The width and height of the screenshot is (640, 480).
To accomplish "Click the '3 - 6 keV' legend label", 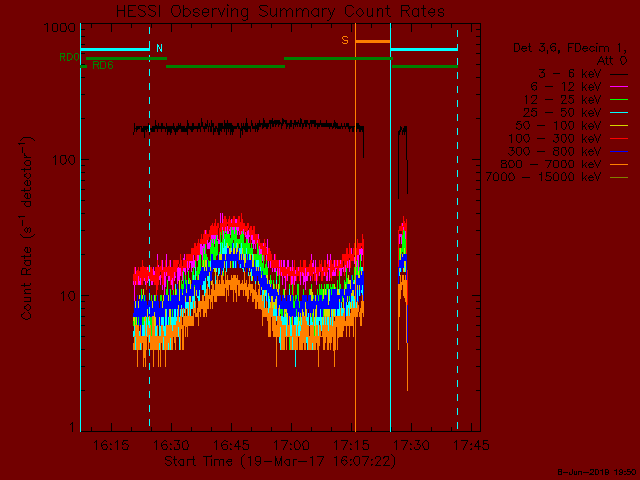I will coord(569,74).
